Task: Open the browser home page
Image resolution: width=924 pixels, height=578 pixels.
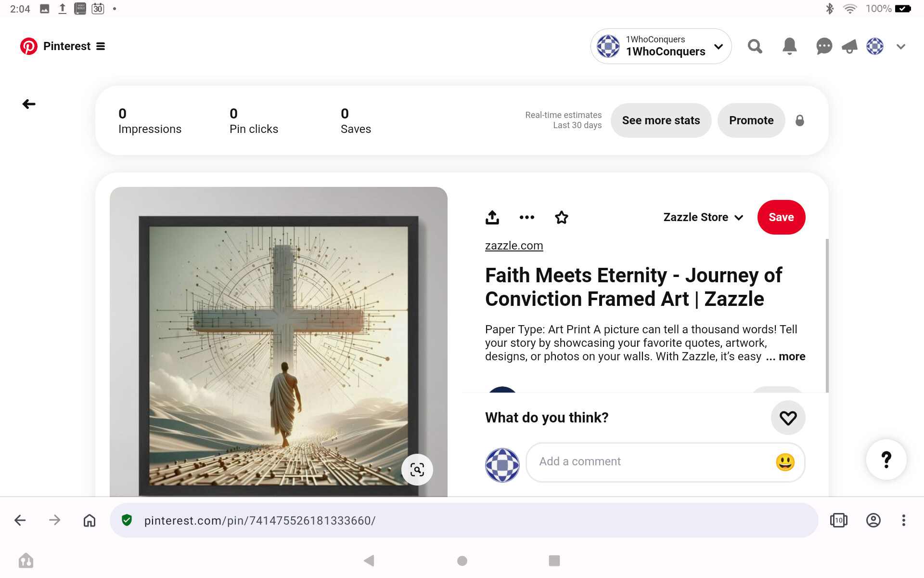Action: point(90,520)
